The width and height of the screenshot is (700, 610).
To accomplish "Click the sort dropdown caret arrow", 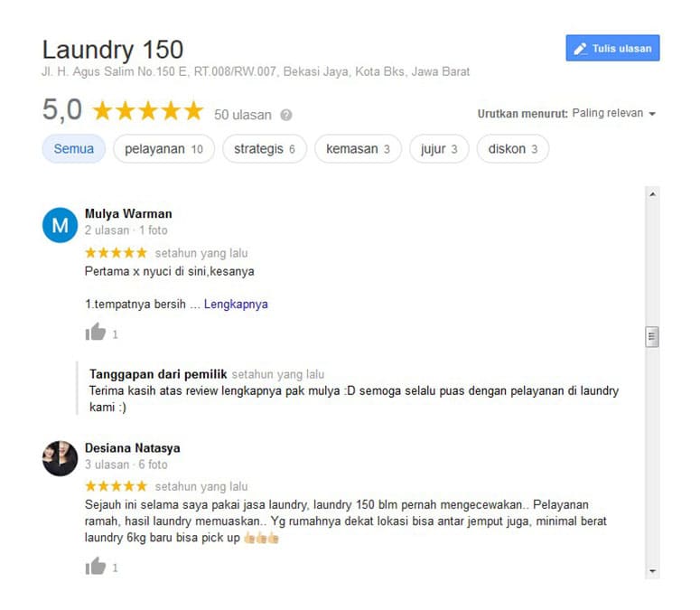I will point(652,114).
